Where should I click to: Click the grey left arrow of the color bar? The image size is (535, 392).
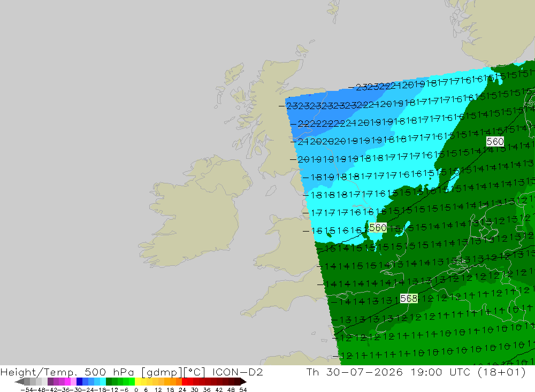tap(19, 382)
